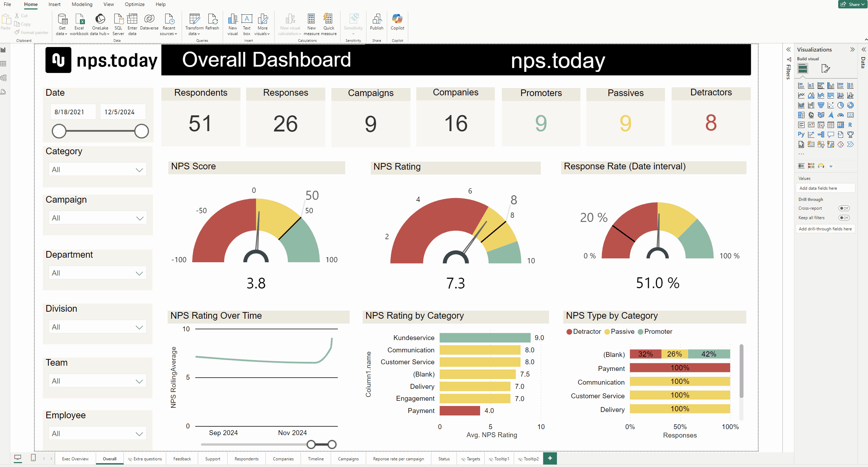Toggle Keep all filters switch
This screenshot has height=467, width=868.
[844, 218]
